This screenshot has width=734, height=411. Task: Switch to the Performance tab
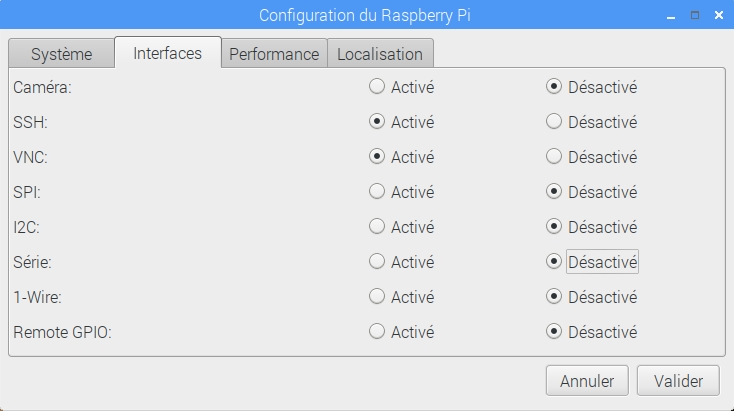(274, 54)
